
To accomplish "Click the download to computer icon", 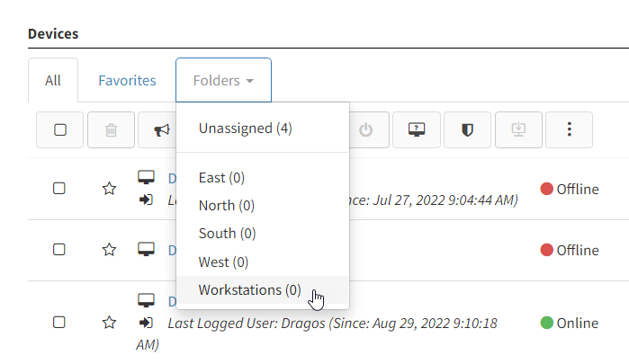I will click(518, 130).
